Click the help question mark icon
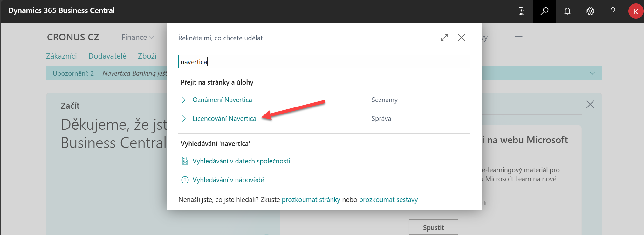This screenshot has width=644, height=235. point(613,11)
